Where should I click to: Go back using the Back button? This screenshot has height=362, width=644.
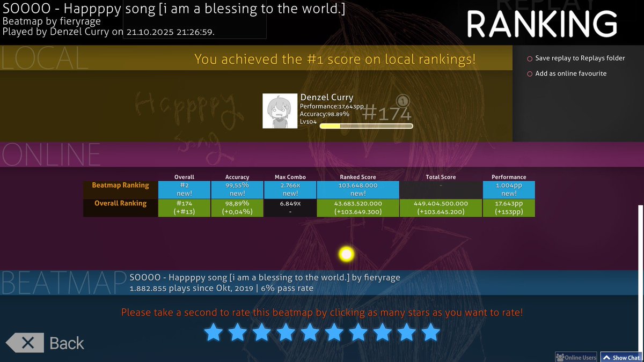[x=46, y=343]
